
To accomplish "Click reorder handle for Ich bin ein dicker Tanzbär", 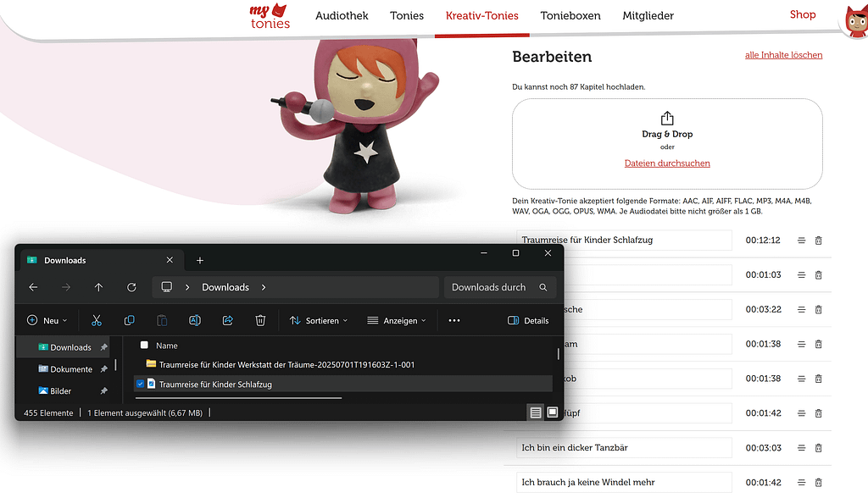I will (801, 448).
